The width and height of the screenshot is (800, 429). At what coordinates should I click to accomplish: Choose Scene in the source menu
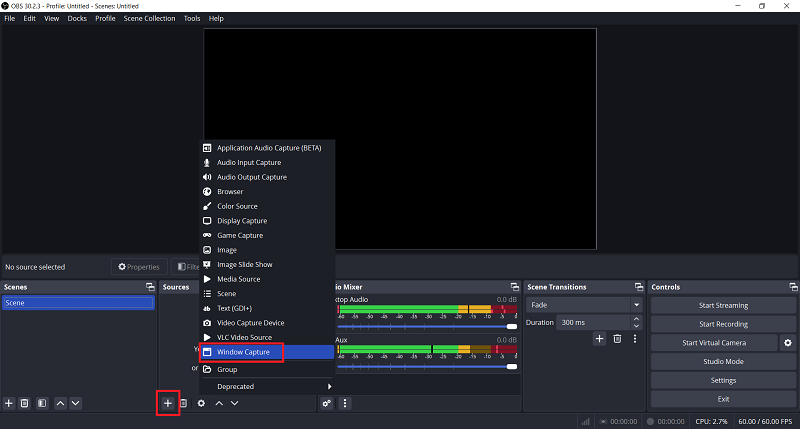[x=267, y=294]
